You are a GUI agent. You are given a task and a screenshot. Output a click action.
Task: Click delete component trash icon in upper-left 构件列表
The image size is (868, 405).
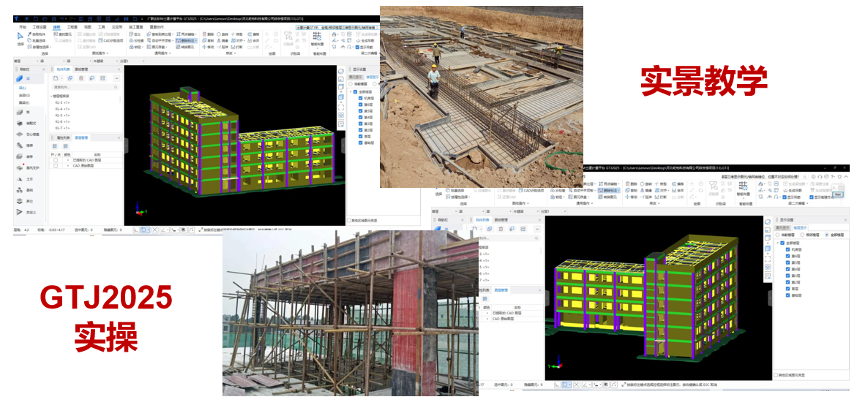pos(81,78)
